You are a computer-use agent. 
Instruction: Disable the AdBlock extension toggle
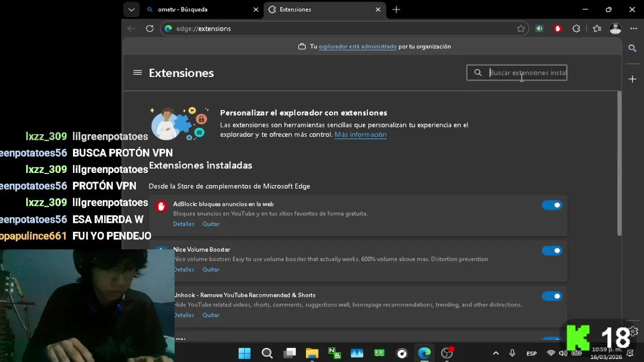point(552,205)
